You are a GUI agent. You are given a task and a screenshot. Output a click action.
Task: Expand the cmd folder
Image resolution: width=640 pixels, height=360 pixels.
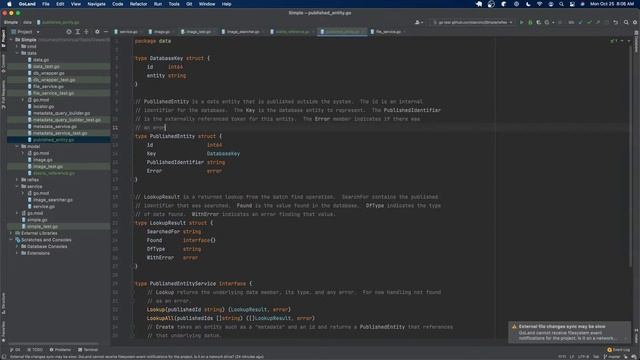coord(17,47)
